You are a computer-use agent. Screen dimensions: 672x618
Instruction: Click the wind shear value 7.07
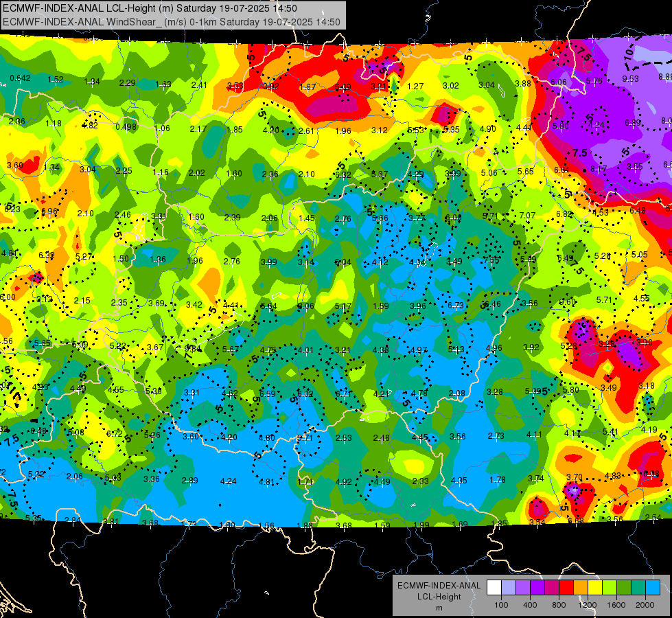click(x=527, y=216)
